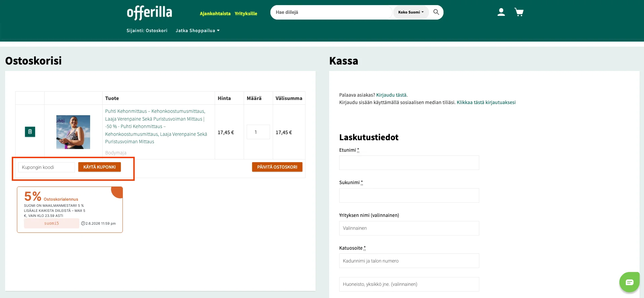Expand the Jatka Shoppailua menu

pos(197,30)
